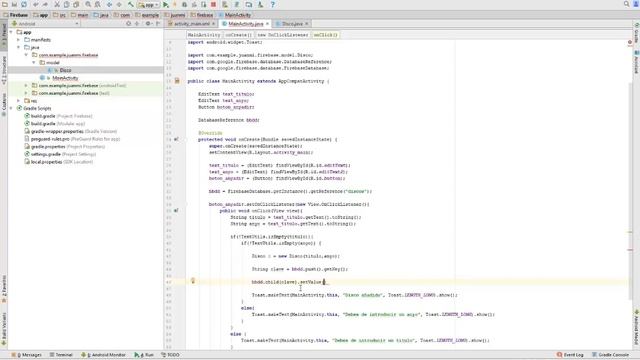Open the Messages tool window
Screen dimensions: 640x360
tap(27, 355)
